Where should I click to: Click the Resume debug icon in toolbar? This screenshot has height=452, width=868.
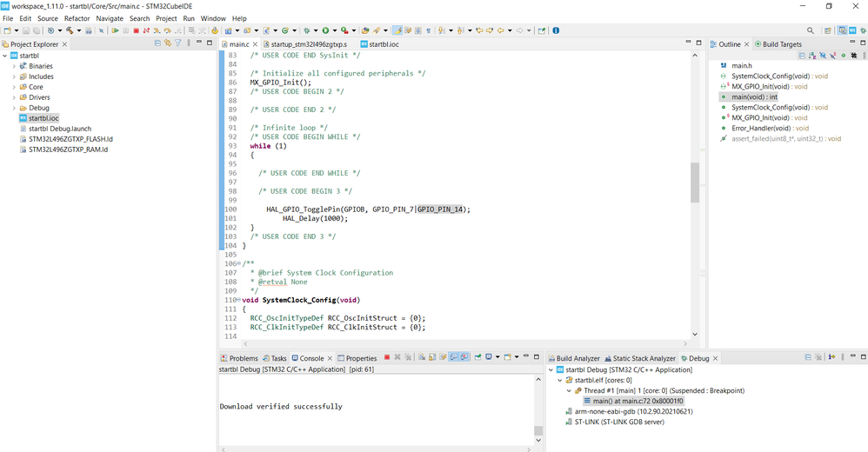click(115, 30)
